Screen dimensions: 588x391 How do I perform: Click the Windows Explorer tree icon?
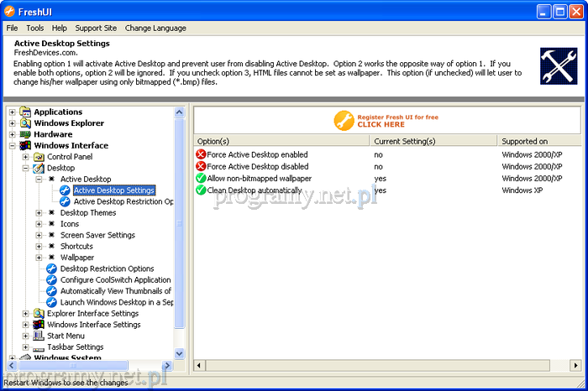point(25,123)
